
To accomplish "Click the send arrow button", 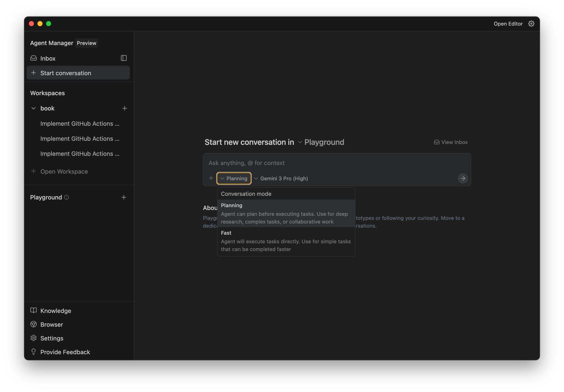I will tap(462, 178).
